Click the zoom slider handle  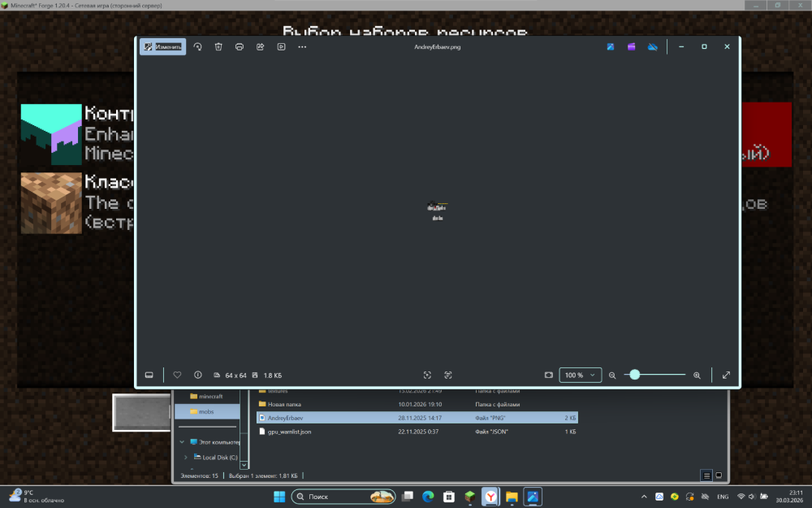[x=634, y=375]
